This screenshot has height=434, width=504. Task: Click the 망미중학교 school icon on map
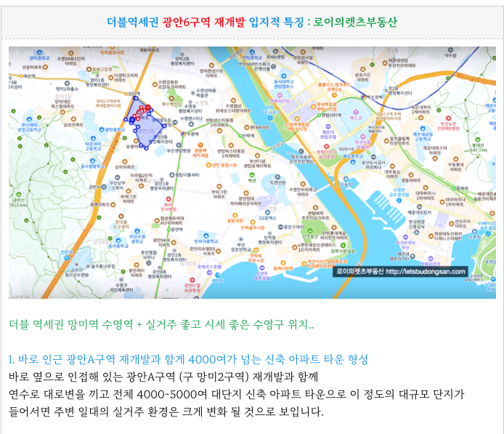click(x=39, y=52)
